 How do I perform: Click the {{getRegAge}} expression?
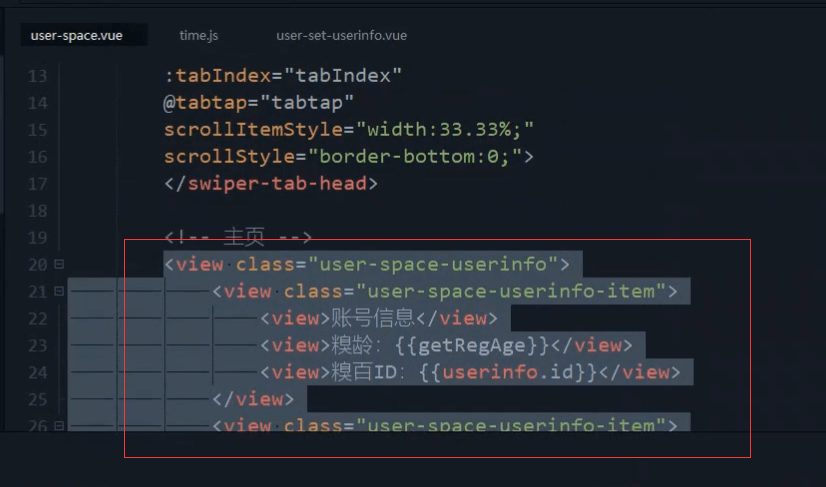pos(473,345)
